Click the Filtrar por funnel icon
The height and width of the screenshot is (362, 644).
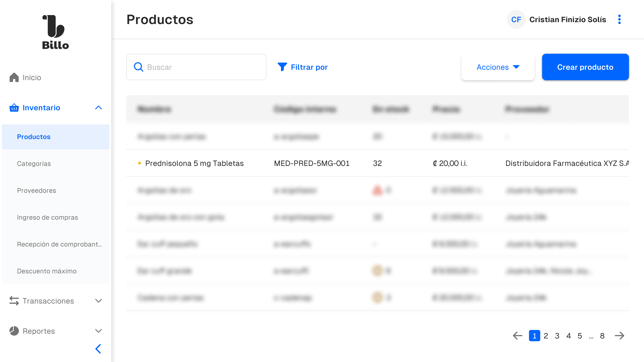click(282, 67)
